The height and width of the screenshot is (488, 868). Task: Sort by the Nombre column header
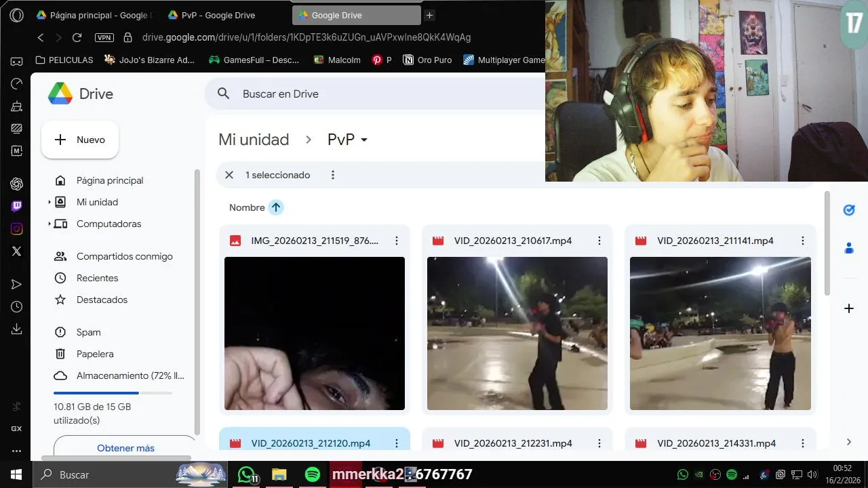coord(247,207)
